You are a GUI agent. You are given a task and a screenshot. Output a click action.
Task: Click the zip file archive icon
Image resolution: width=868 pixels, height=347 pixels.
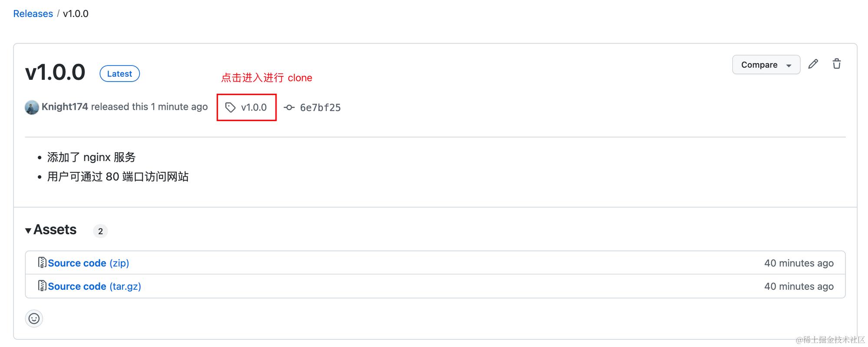tap(42, 262)
